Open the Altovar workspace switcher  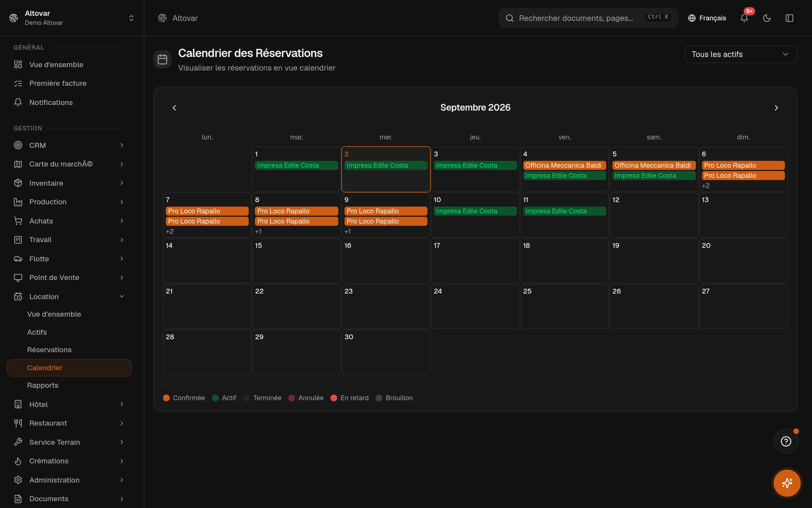click(72, 18)
